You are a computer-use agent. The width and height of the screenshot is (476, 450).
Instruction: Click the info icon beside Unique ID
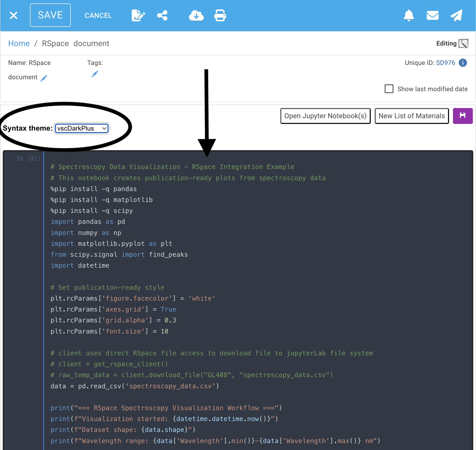(x=463, y=63)
